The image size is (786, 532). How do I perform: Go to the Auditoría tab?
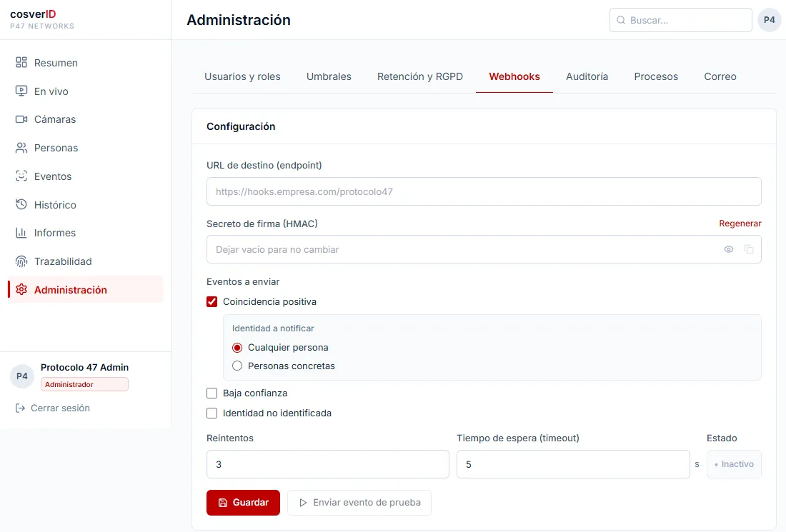click(587, 76)
